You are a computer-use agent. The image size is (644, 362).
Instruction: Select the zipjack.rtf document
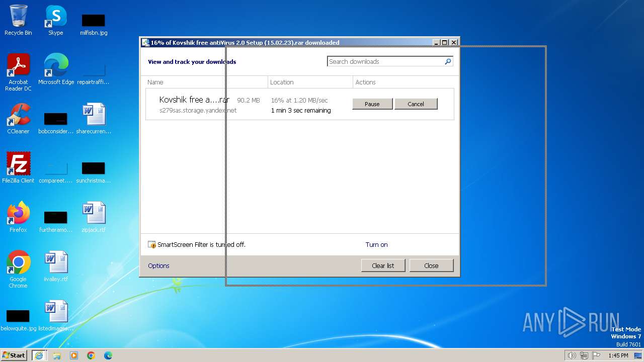click(94, 217)
